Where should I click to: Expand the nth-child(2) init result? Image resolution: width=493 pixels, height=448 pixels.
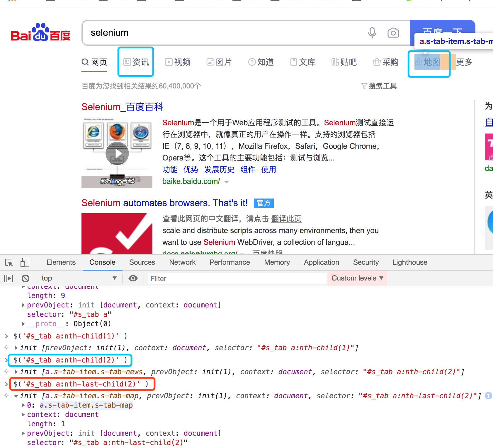click(16, 372)
